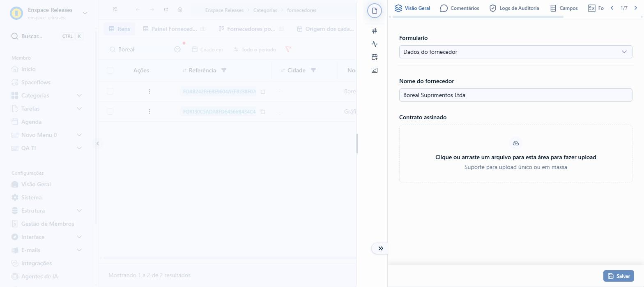Viewport: 644px width, 287px height.
Task: Check the second row checkbox
Action: tap(110, 111)
